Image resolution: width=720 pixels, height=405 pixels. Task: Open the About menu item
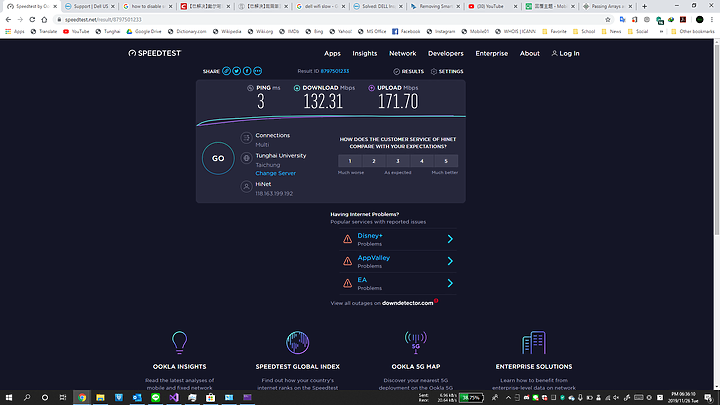[x=529, y=53]
